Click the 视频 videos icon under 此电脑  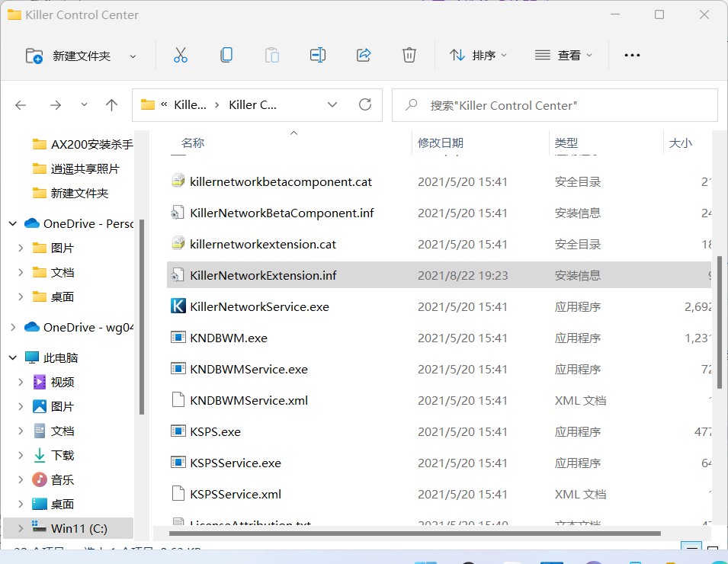coord(40,382)
